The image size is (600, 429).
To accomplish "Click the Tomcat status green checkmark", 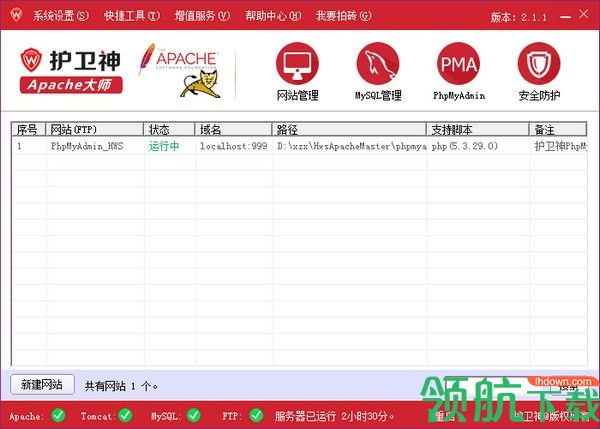I will [125, 415].
